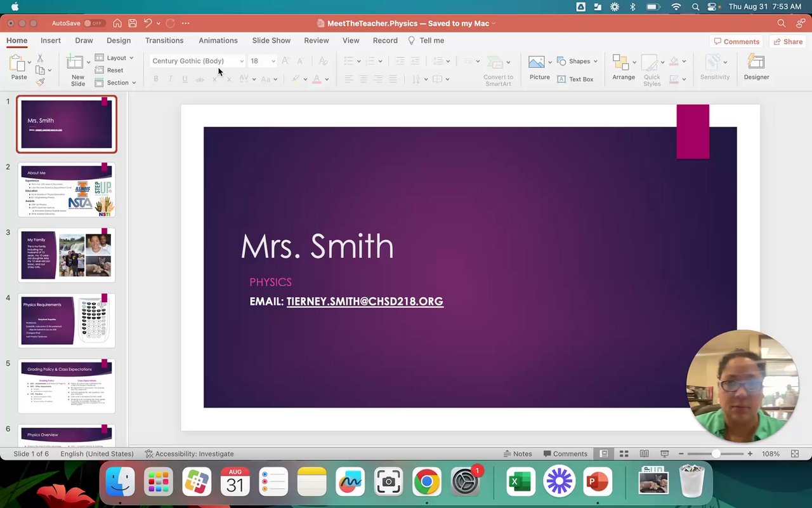Toggle the Comments pane in status bar

click(565, 454)
